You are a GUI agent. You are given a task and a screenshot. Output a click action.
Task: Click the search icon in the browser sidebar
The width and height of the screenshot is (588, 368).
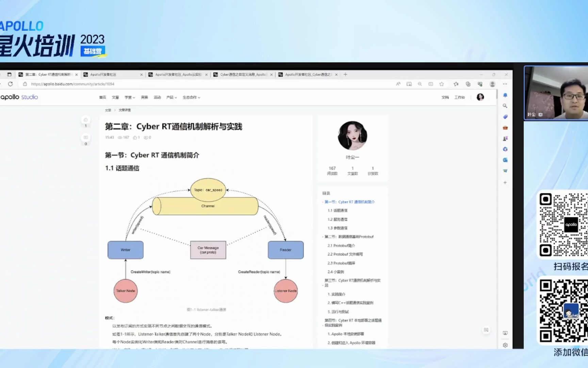[x=505, y=106]
